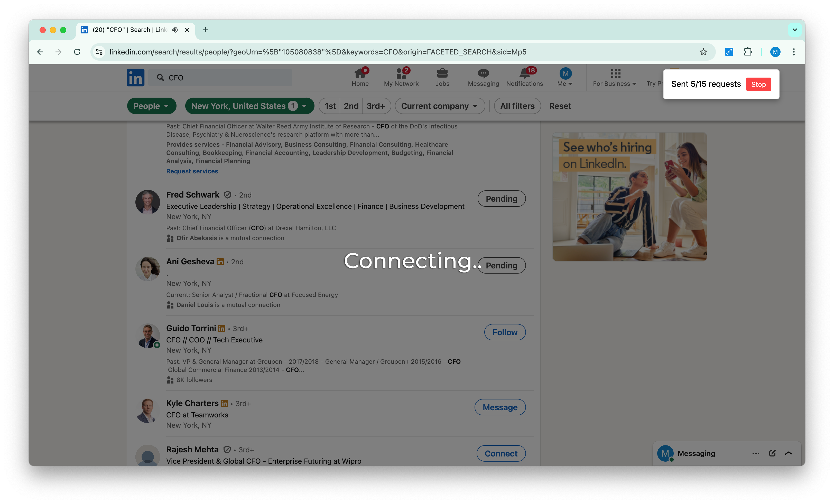
Task: Open the Home nav icon
Action: (x=360, y=77)
